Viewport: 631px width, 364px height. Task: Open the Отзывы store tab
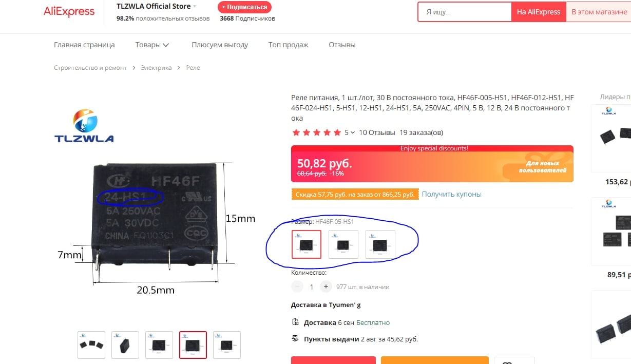[x=342, y=45]
